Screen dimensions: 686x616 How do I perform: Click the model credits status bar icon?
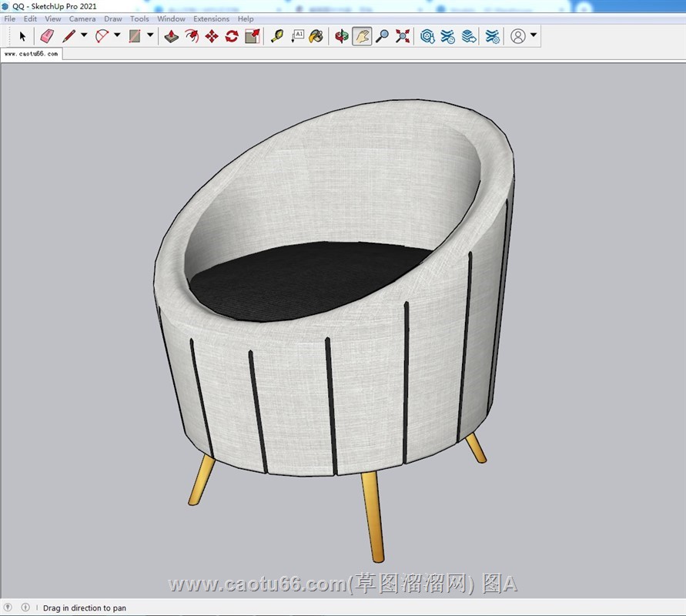pyautogui.click(x=25, y=608)
